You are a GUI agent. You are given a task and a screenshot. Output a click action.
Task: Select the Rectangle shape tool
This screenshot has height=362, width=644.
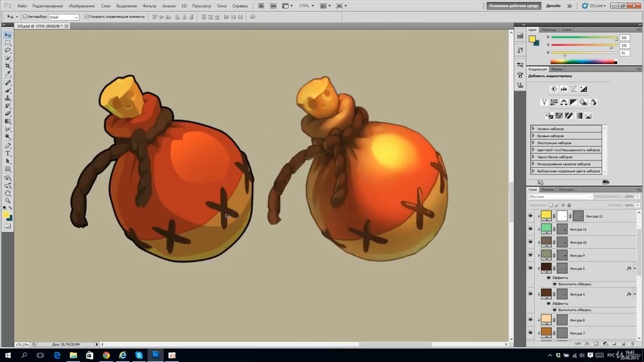[8, 169]
